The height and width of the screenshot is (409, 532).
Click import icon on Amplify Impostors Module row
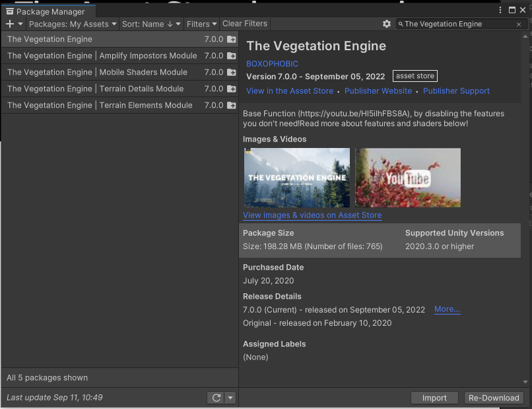point(232,56)
